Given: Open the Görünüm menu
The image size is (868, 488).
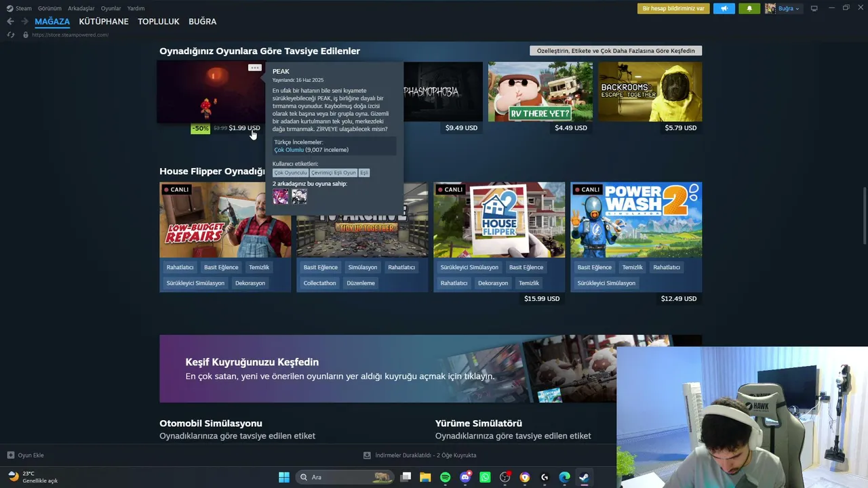Looking at the screenshot, I should point(50,8).
